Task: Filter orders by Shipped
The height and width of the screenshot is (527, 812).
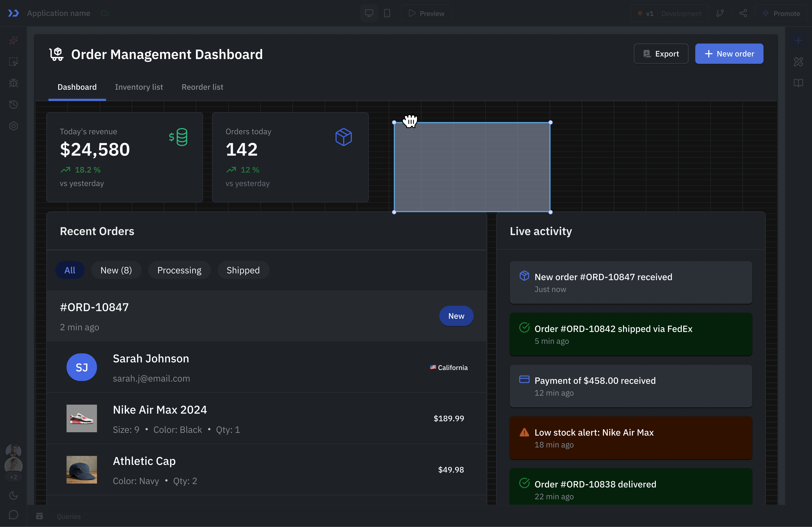Action: pyautogui.click(x=243, y=270)
